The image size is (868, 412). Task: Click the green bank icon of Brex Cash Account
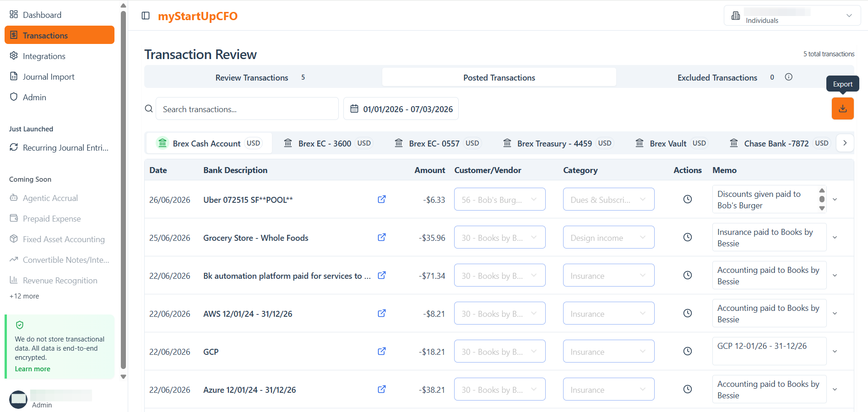163,143
